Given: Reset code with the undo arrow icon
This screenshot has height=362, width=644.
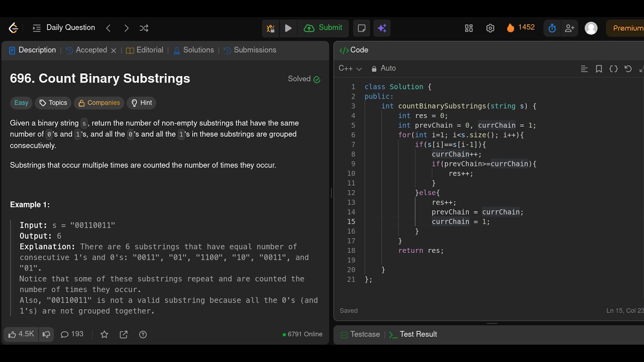Looking at the screenshot, I should (628, 69).
